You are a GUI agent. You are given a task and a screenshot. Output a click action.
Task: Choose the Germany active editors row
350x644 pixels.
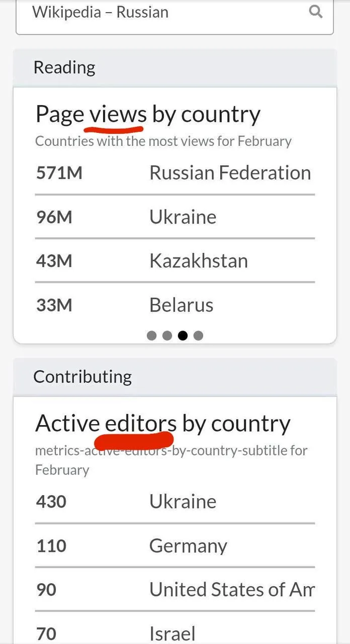coord(175,546)
